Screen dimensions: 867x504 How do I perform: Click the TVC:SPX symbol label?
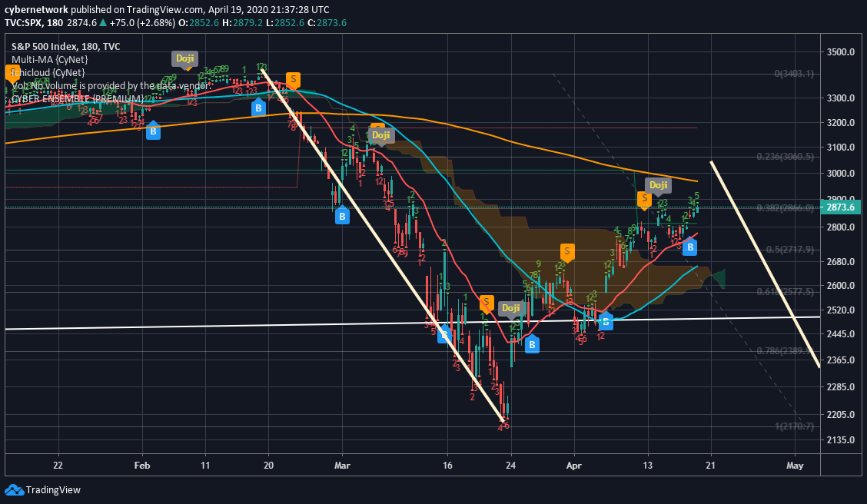pyautogui.click(x=24, y=22)
